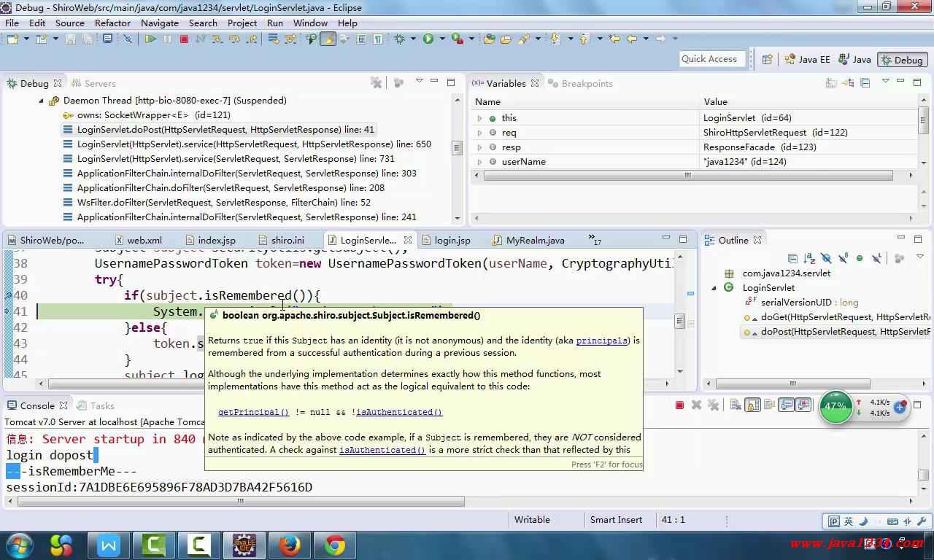
Task: Click Back navigation arrow in the toolbar
Action: tap(632, 39)
